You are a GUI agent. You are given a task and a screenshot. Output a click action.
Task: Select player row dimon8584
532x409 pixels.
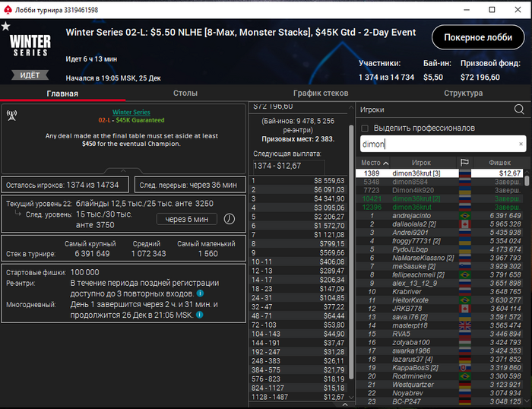[440, 182]
